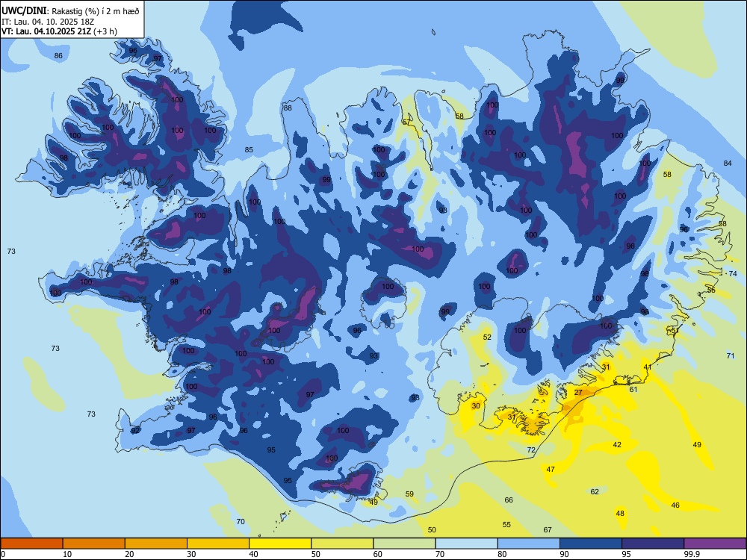Viewport: 747px width, 560px height.
Task: Click the 66 humidity value on map
Action: (509, 500)
